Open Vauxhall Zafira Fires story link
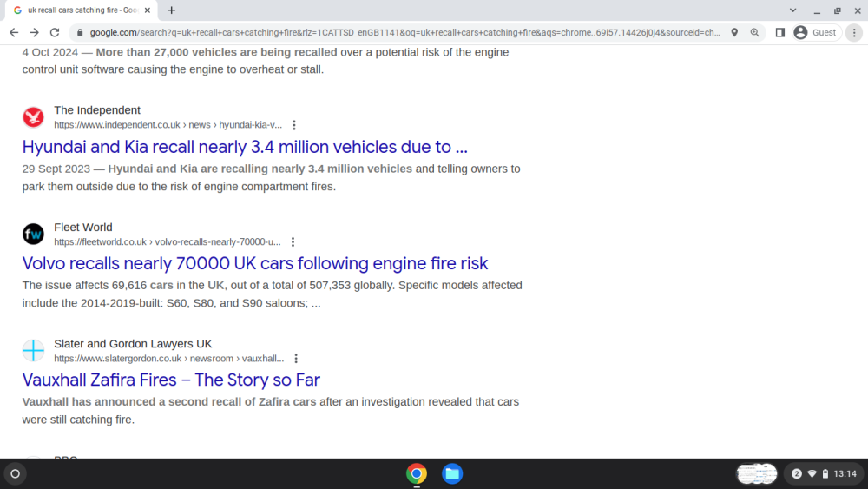Image resolution: width=868 pixels, height=489 pixels. (171, 380)
